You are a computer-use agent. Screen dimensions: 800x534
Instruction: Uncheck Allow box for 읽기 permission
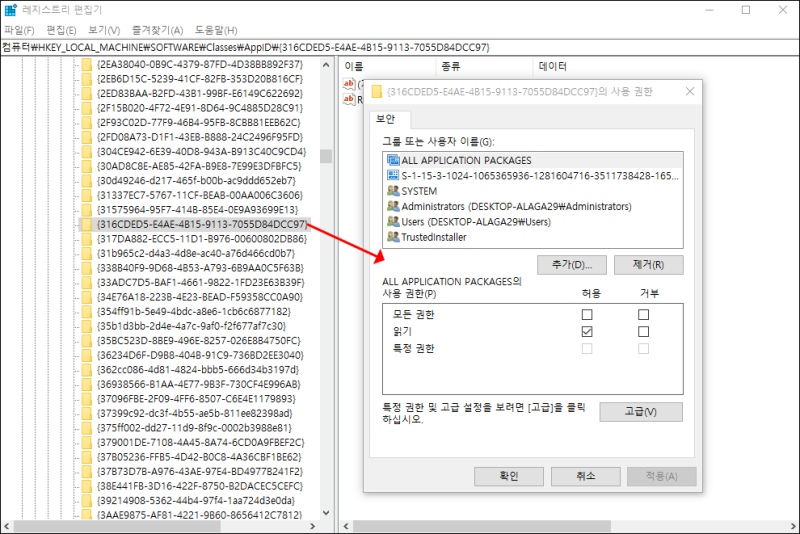tap(587, 332)
